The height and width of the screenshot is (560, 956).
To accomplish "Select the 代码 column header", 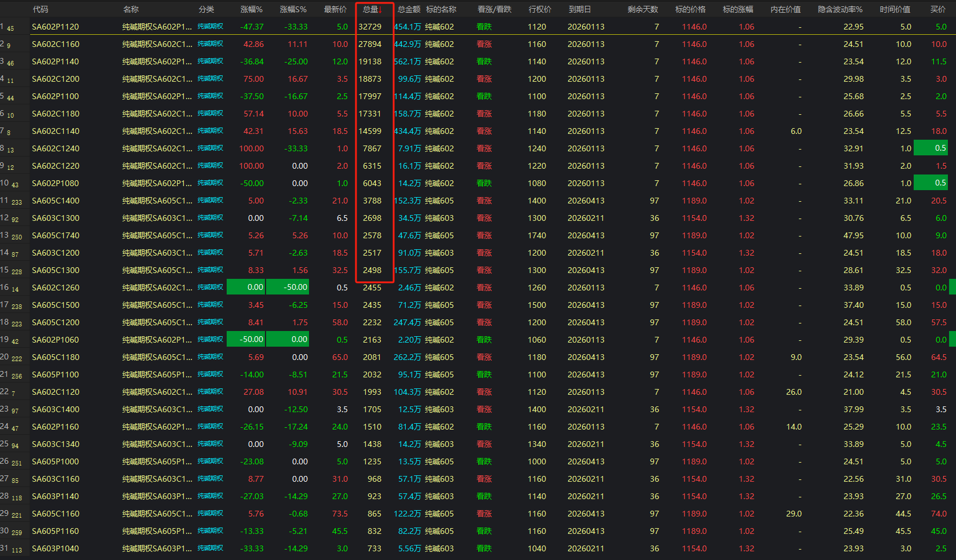I will tap(41, 9).
